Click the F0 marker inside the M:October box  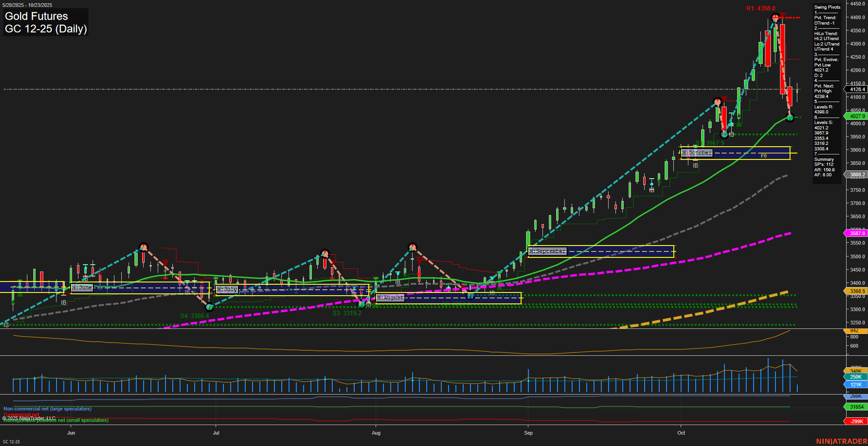[x=764, y=156]
